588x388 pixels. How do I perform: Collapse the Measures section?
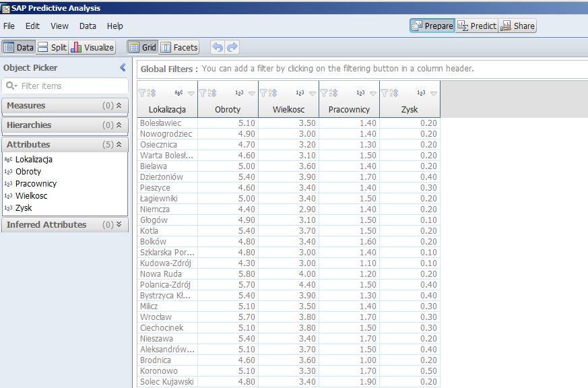tap(119, 105)
